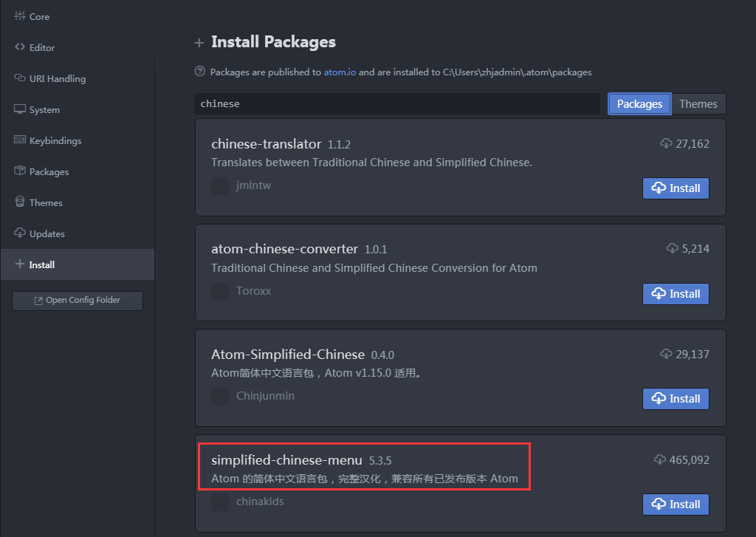Click the Core sliders icon
This screenshot has width=756, height=537.
(20, 16)
